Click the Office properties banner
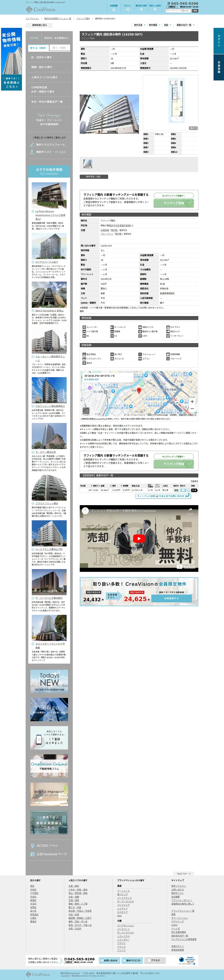The height and width of the screenshot is (980, 224). 49,710
